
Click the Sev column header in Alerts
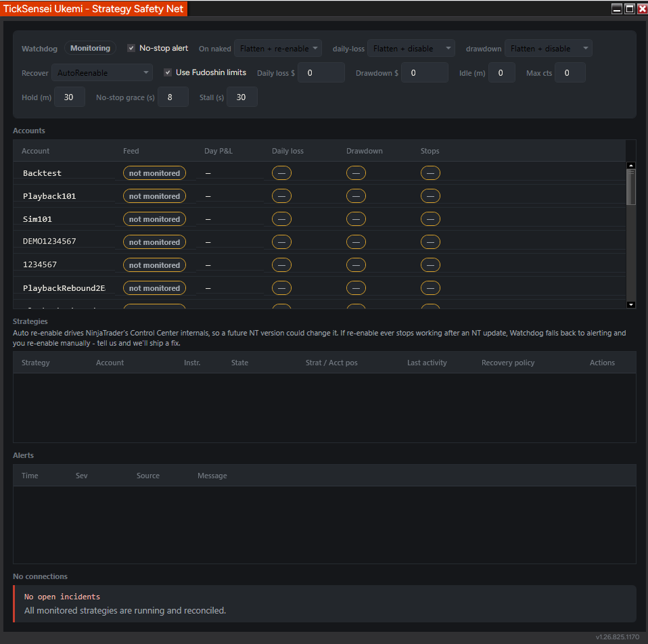pos(81,476)
